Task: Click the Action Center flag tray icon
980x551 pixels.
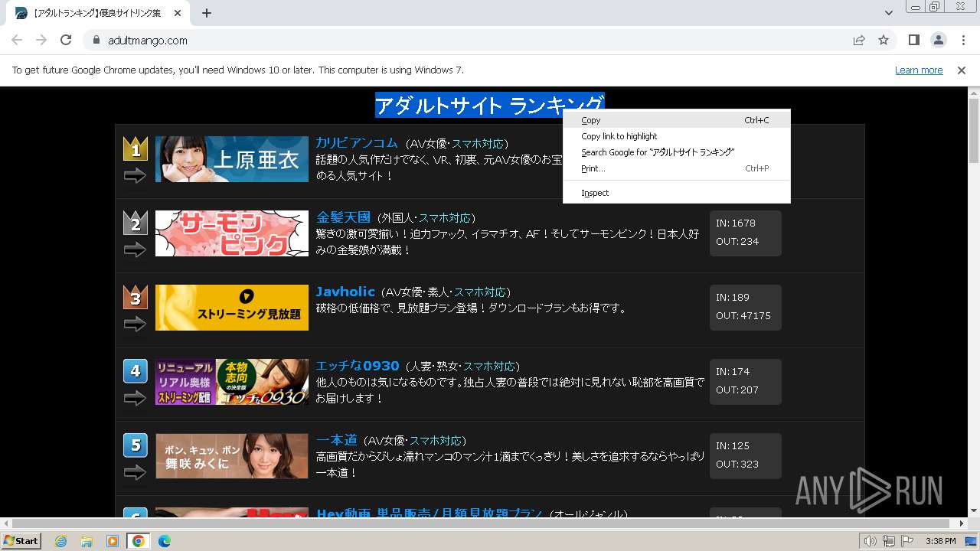Action: (x=907, y=541)
